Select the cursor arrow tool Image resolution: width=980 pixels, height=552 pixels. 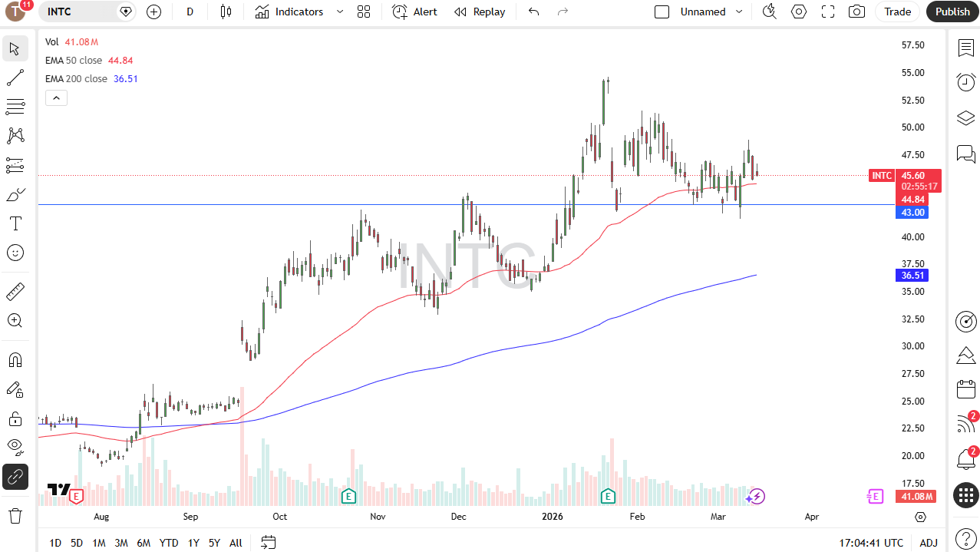(15, 49)
